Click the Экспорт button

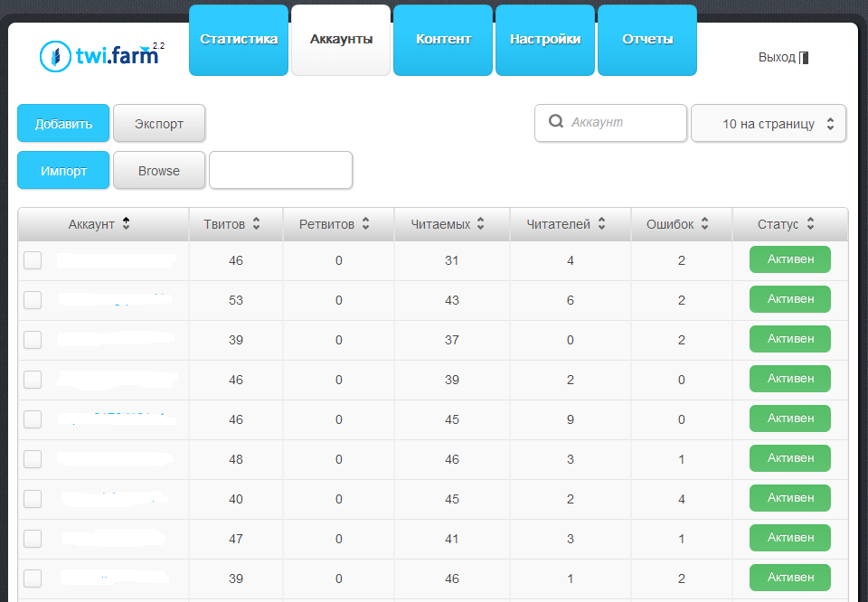coord(159,124)
